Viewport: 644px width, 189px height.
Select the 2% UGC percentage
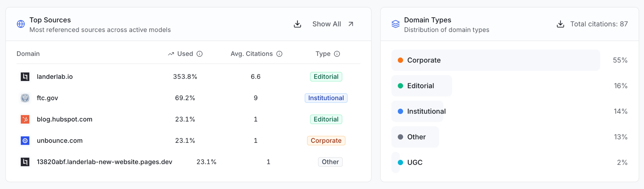click(622, 163)
